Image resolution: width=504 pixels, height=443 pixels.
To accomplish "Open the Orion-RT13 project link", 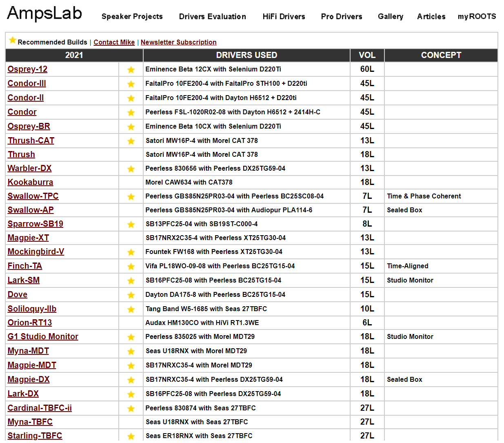I will 30,323.
